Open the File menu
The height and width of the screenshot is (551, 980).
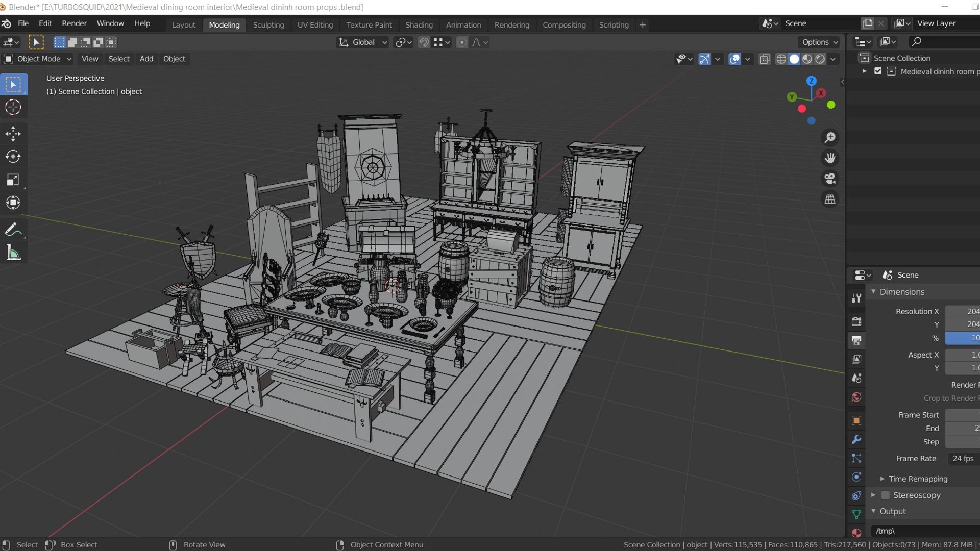click(x=23, y=23)
